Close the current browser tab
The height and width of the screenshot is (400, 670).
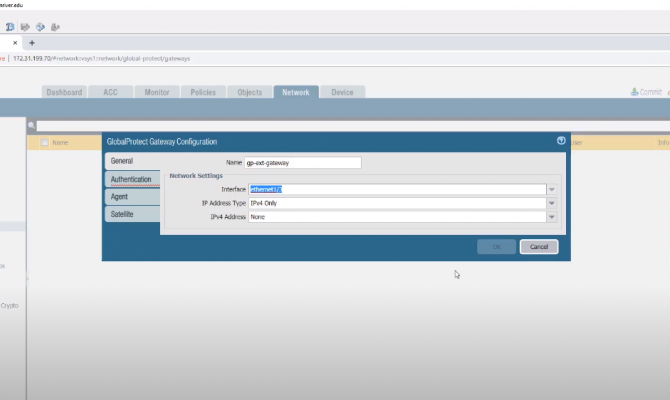pos(15,43)
